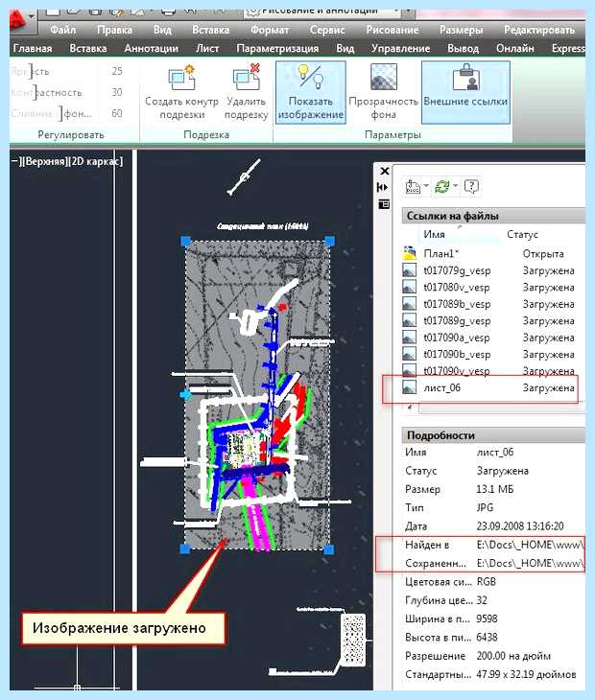595x700 pixels.
Task: Click the Сохраненн... saved path field
Action: click(530, 564)
